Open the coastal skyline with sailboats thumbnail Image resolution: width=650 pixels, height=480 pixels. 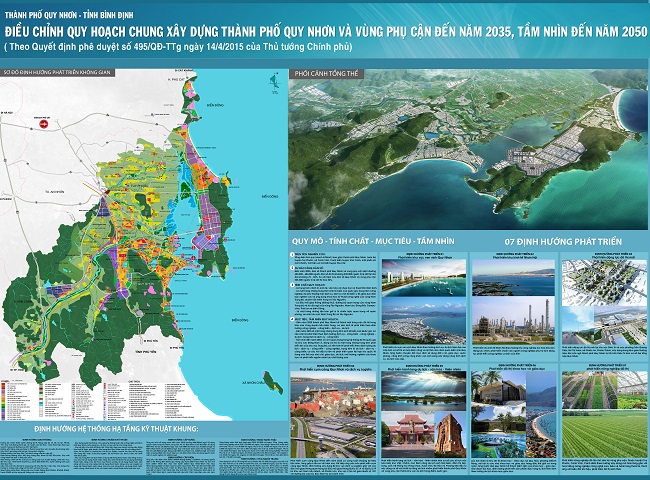(424, 278)
